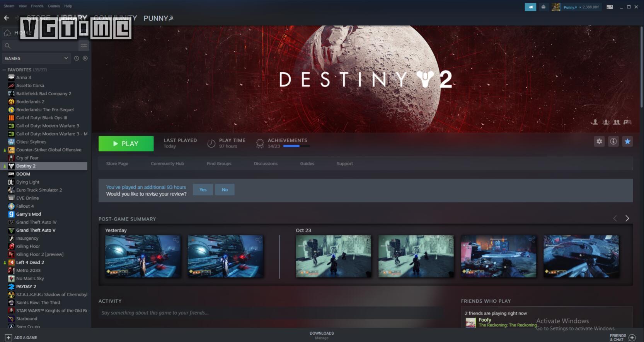Screen dimensions: 644x342
Task: Select Borderlands 2 in the list
Action: 30,102
